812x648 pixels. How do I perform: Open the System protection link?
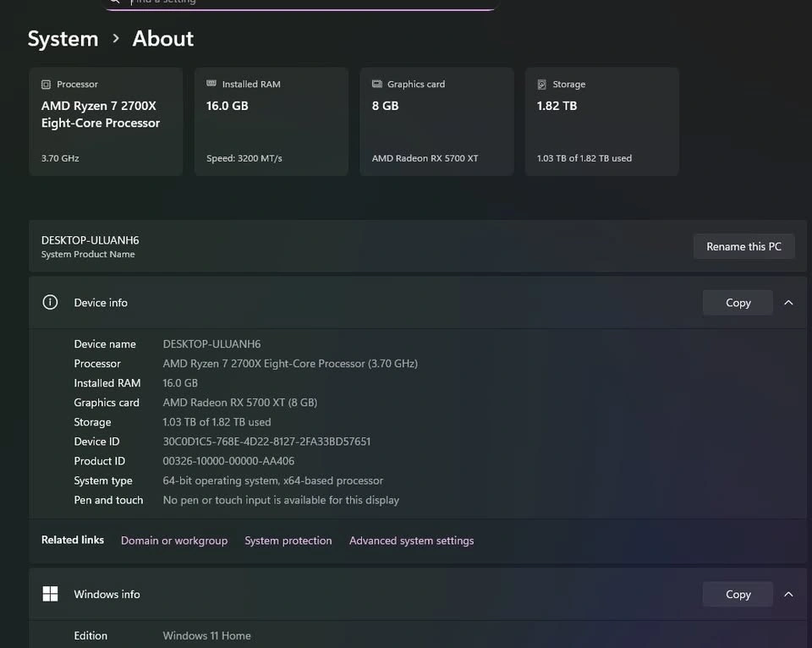click(x=288, y=541)
